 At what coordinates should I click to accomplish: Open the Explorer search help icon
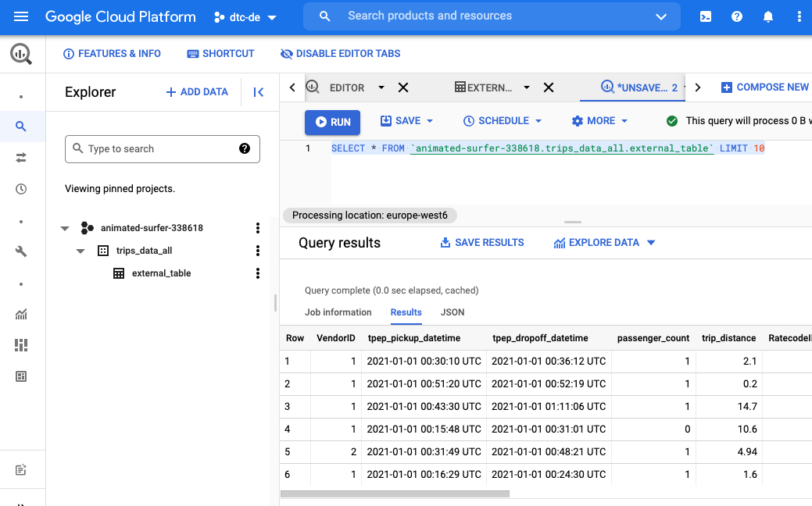coord(245,148)
